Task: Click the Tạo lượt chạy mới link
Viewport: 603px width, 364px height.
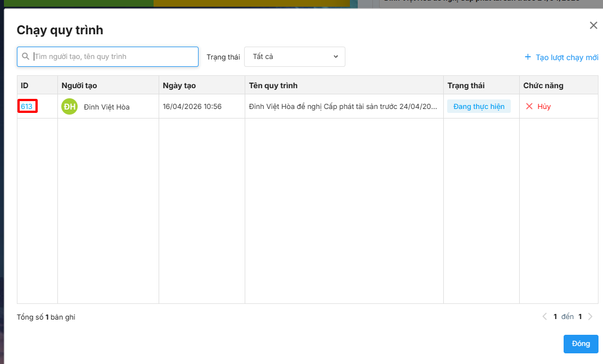Action: [566, 57]
